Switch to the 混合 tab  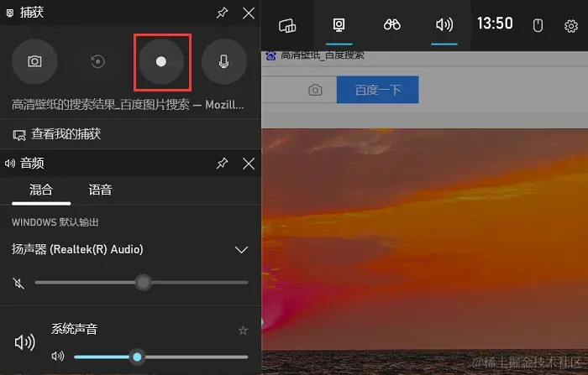[41, 190]
